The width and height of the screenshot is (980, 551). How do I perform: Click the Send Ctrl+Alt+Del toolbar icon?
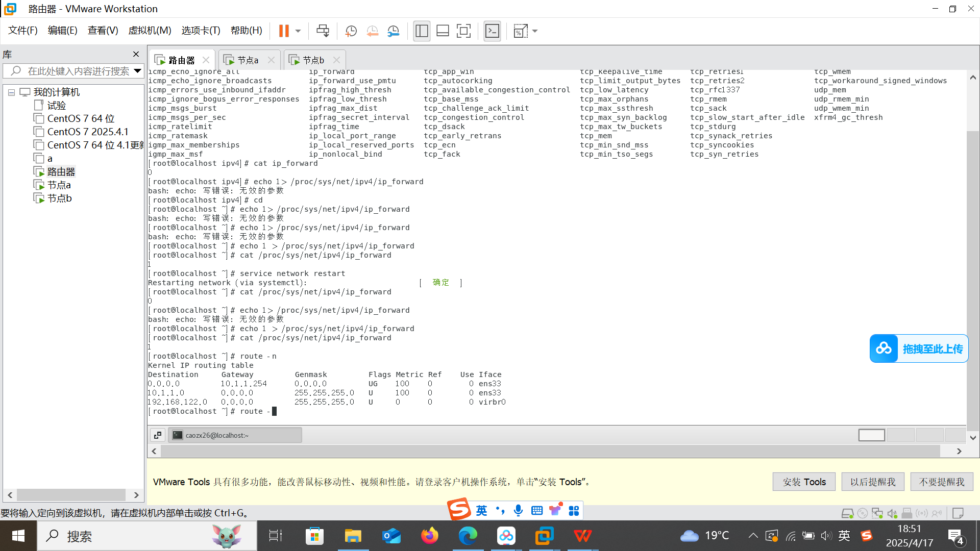click(323, 31)
